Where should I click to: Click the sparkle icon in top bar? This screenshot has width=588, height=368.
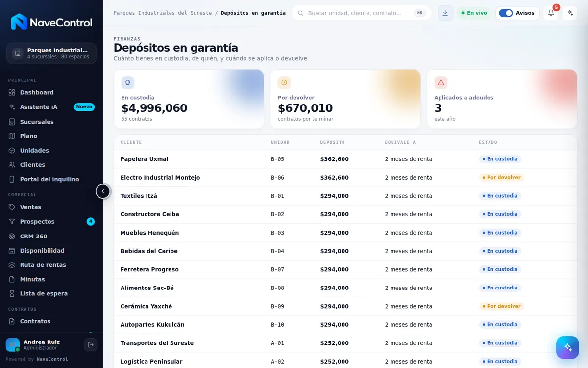[570, 13]
